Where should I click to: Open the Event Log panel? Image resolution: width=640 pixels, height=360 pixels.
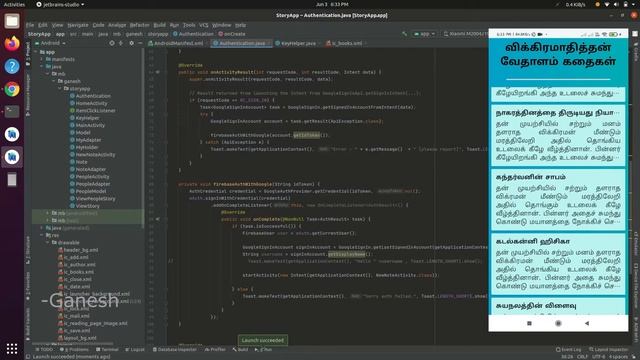pyautogui.click(x=568, y=349)
